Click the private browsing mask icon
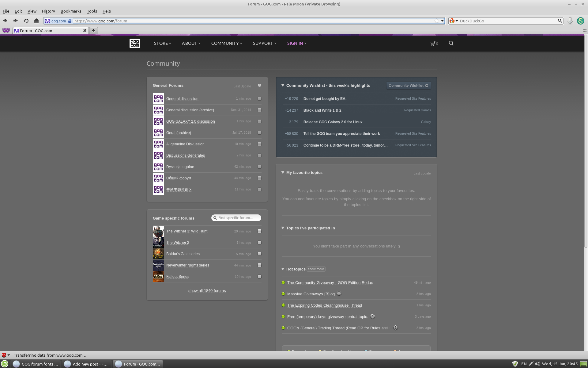Viewport: 588px width, 368px height. (6, 30)
